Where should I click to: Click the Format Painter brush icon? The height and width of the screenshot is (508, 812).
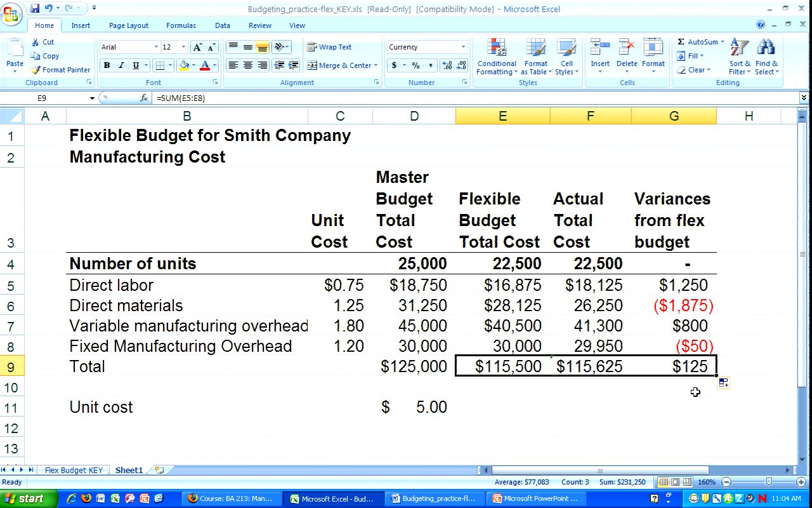tap(36, 70)
